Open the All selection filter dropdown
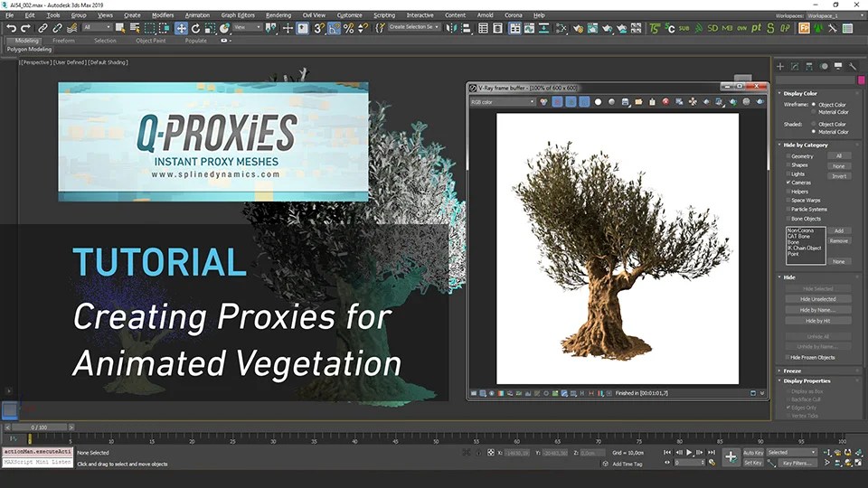This screenshot has width=868, height=488. (97, 27)
